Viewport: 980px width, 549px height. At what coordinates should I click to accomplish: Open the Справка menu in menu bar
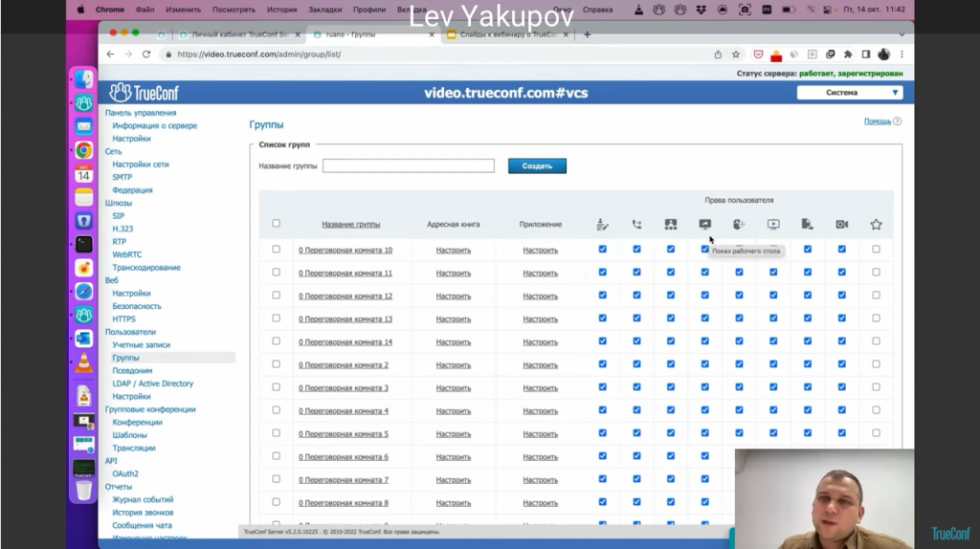click(597, 10)
